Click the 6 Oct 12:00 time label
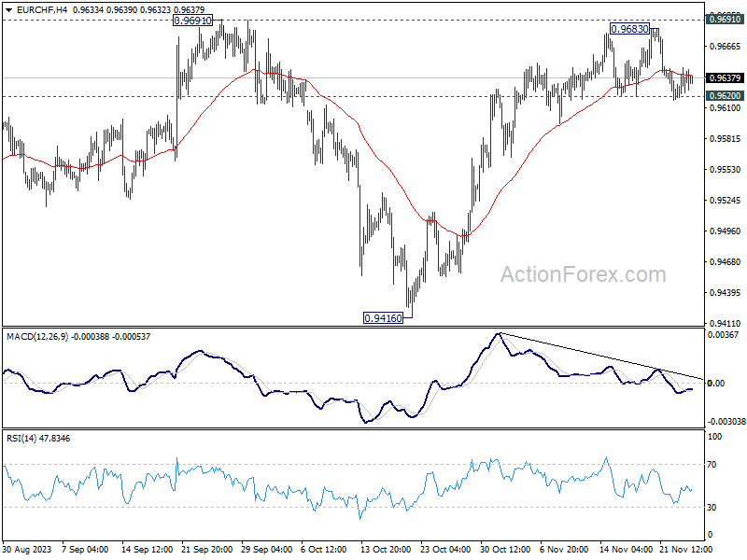The image size is (747, 560). pos(324,549)
